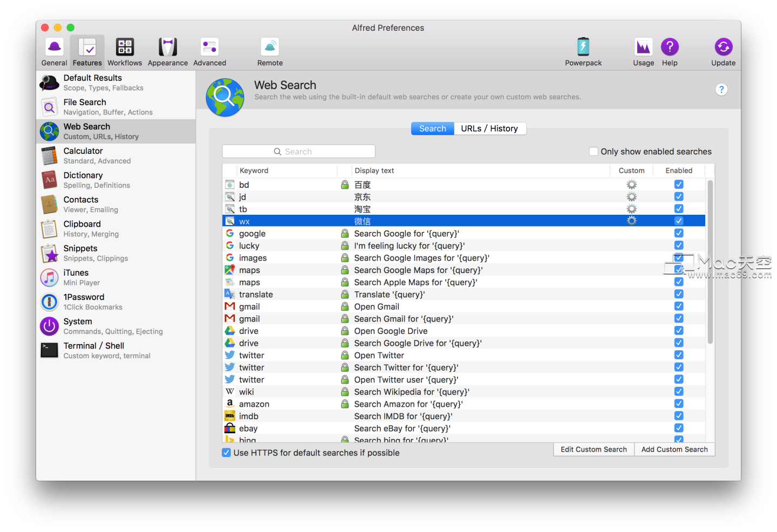Toggle Use HTTPS for default searches checkbox
This screenshot has height=532, width=777.
(227, 453)
